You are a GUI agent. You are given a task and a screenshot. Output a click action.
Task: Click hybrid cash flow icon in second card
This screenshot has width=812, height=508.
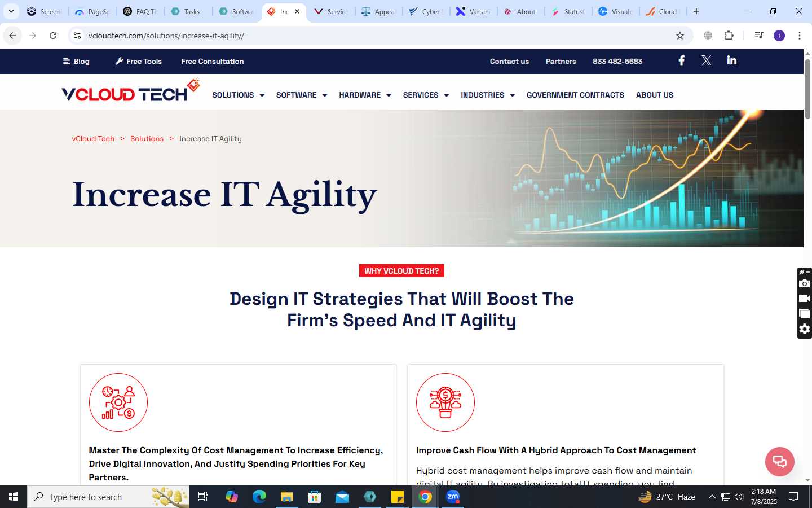[445, 402]
